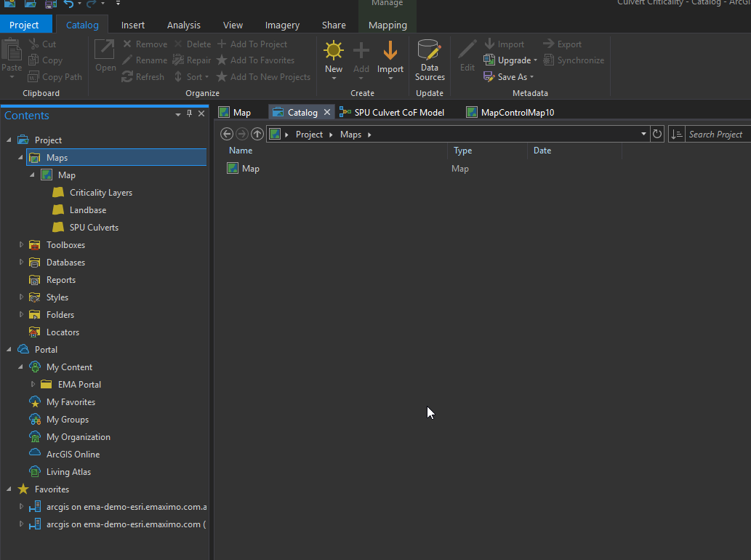Open Data Sources update tool
Viewport: 751px width, 560px height.
coord(430,60)
